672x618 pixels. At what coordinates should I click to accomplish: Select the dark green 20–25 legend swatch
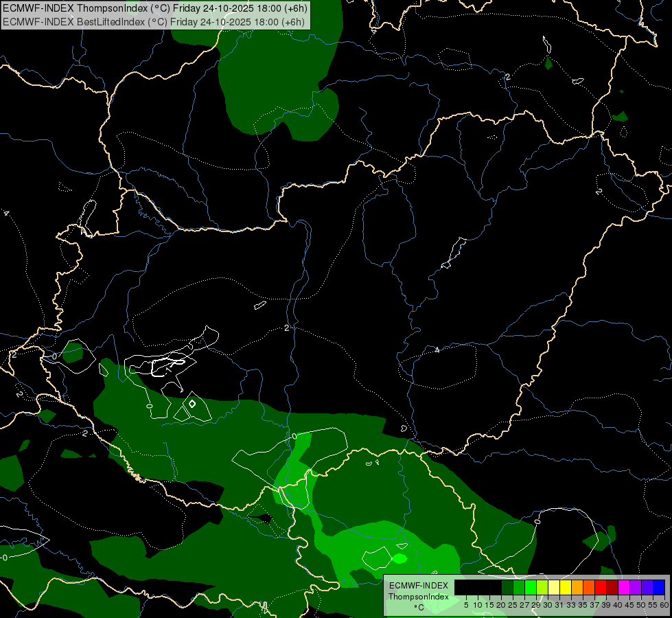tap(507, 587)
